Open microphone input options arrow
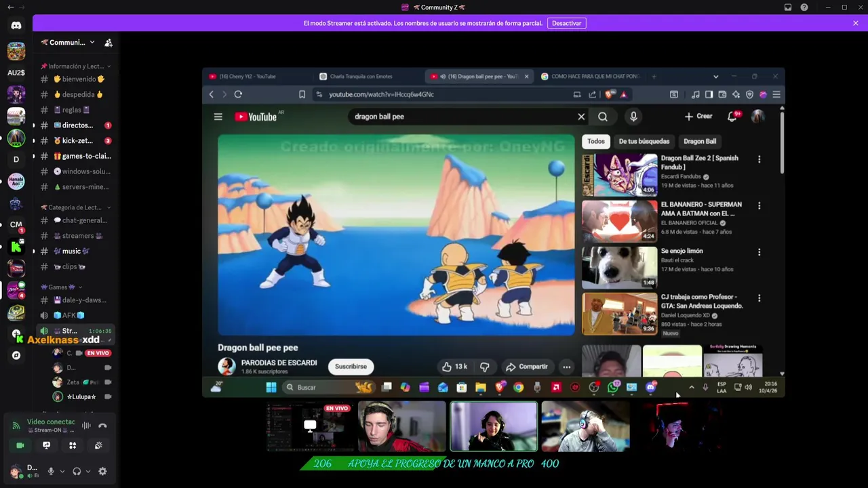The height and width of the screenshot is (488, 868). click(62, 472)
